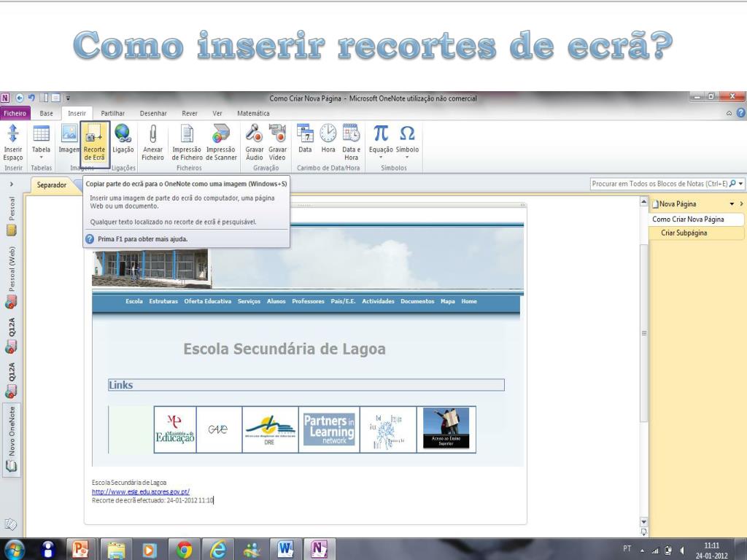This screenshot has height=560, width=747.
Task: Click the volume icon in system tray
Action: coord(682,551)
